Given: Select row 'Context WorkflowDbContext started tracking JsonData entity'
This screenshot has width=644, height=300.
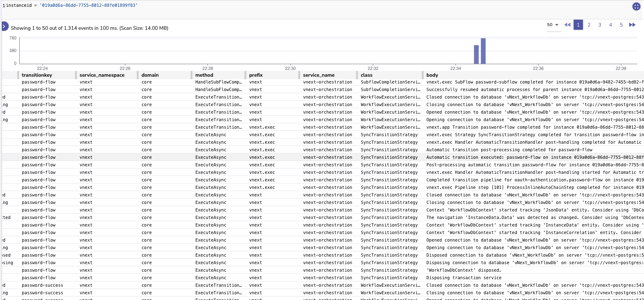Looking at the screenshot, I should click(323, 210).
